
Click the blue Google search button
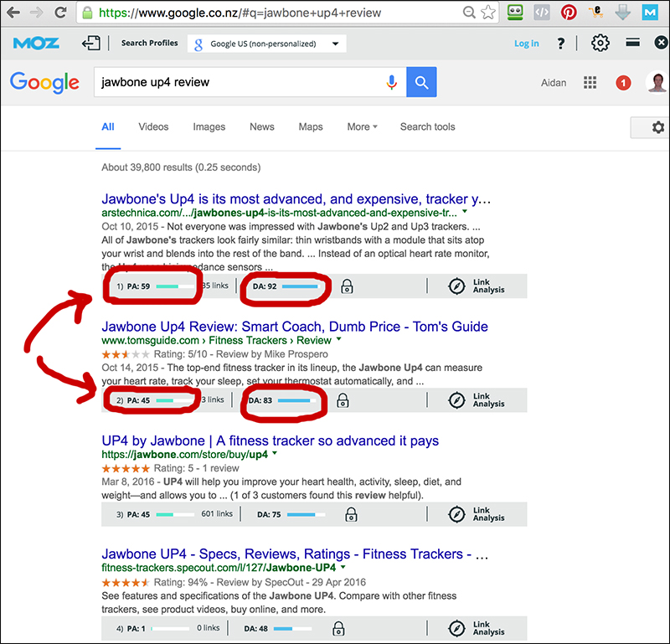[421, 82]
